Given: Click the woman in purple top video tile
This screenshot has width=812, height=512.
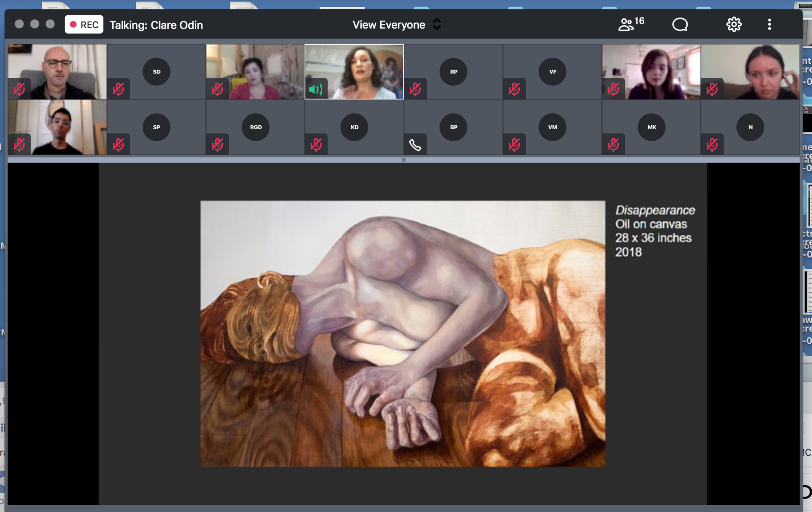Looking at the screenshot, I should 651,72.
